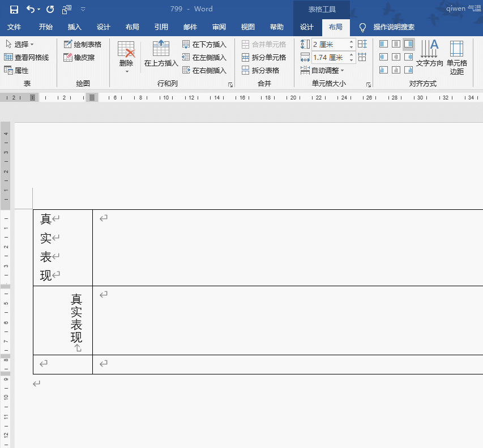Expand the 选择 selection dropdown

pos(33,44)
